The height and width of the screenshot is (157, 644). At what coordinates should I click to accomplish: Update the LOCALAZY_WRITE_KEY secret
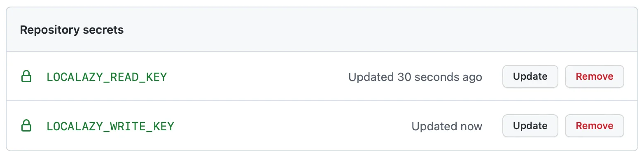pyautogui.click(x=530, y=126)
